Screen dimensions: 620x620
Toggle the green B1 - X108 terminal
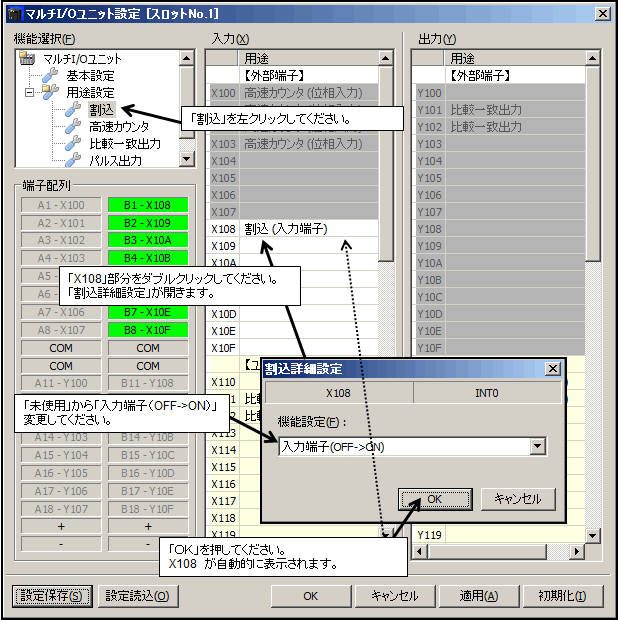pyautogui.click(x=147, y=205)
